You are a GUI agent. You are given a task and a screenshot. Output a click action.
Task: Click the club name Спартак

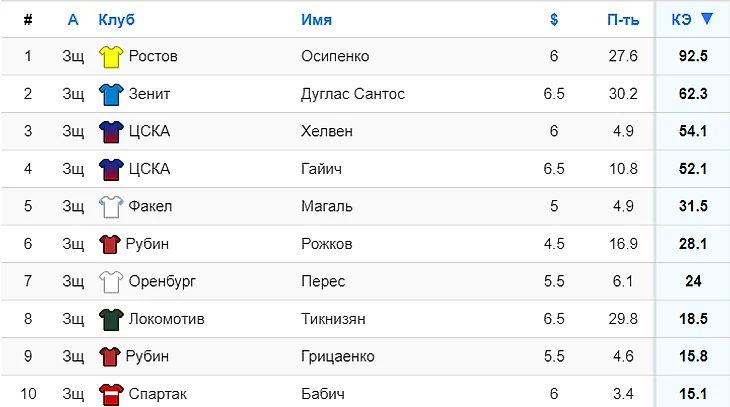pos(158,394)
